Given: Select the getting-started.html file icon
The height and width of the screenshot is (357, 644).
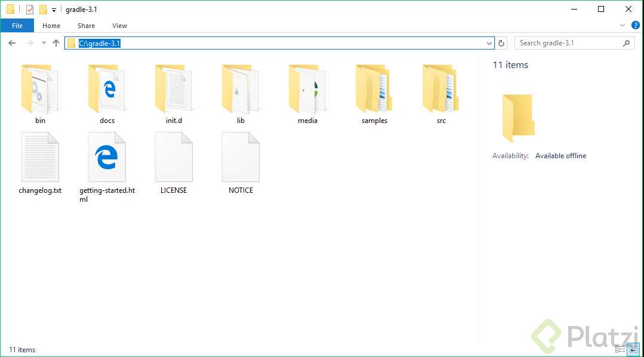Looking at the screenshot, I should pos(107,157).
